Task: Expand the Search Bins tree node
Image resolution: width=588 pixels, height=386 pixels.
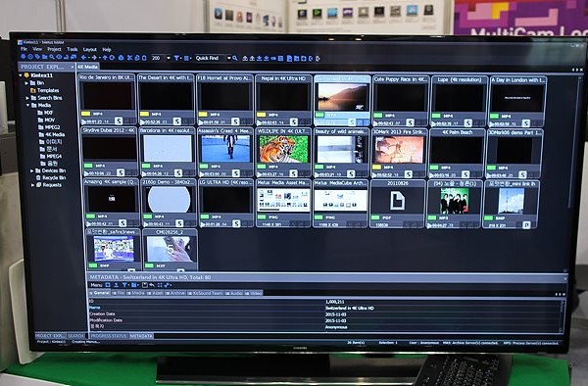Action: point(27,98)
